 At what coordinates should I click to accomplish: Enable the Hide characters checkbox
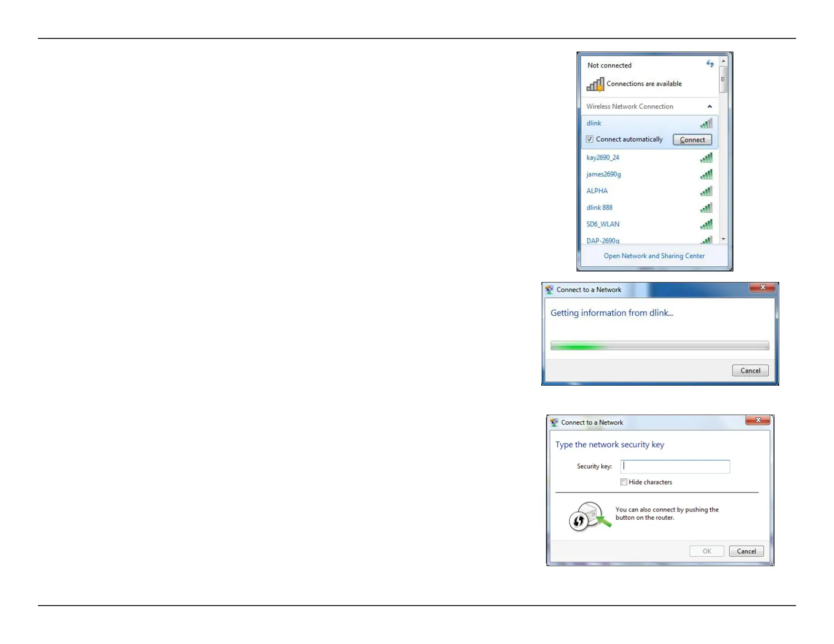(624, 482)
